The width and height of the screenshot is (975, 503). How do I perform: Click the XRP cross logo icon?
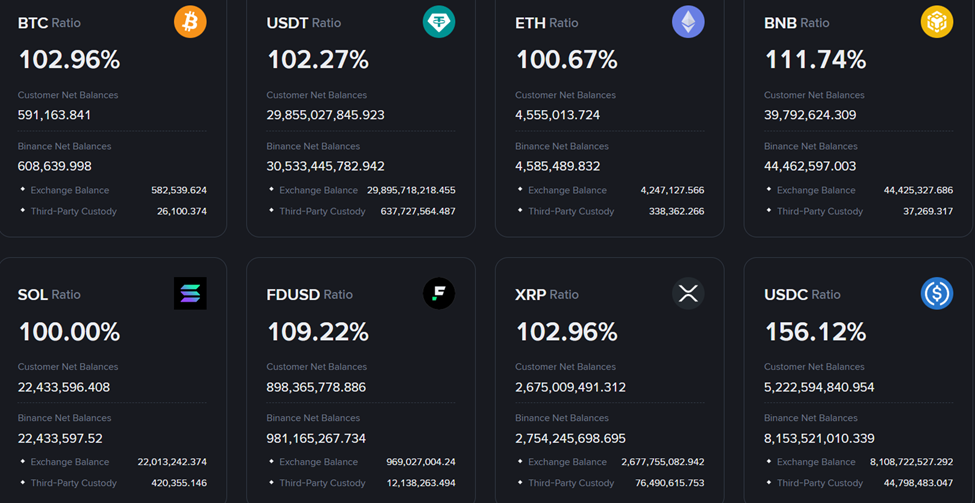coord(688,294)
